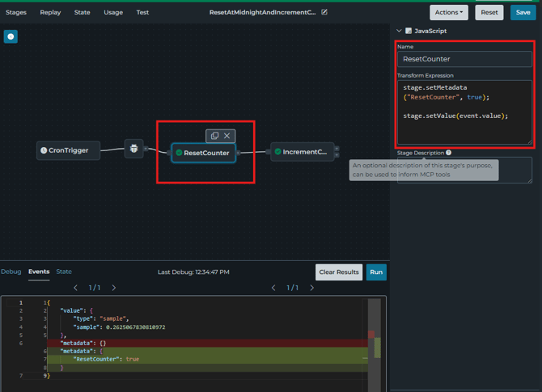Click the "Last Debug: 12:34:47 PM" text
This screenshot has height=392, width=542.
click(x=193, y=272)
